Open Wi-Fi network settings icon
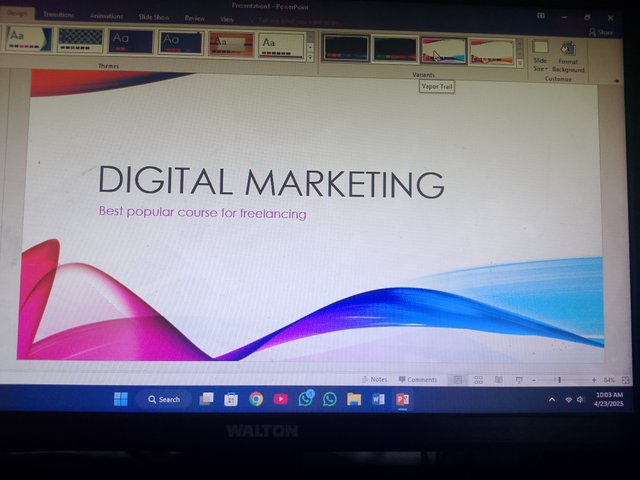 568,400
